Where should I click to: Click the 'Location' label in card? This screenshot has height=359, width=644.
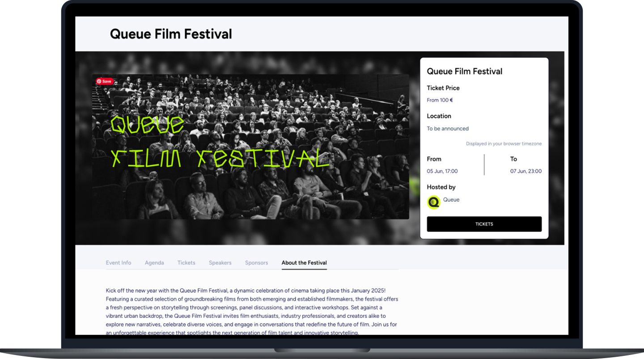pyautogui.click(x=439, y=116)
